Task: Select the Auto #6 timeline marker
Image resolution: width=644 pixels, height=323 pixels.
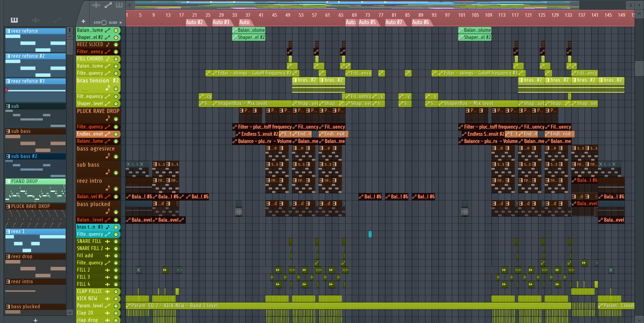Action: tap(420, 22)
